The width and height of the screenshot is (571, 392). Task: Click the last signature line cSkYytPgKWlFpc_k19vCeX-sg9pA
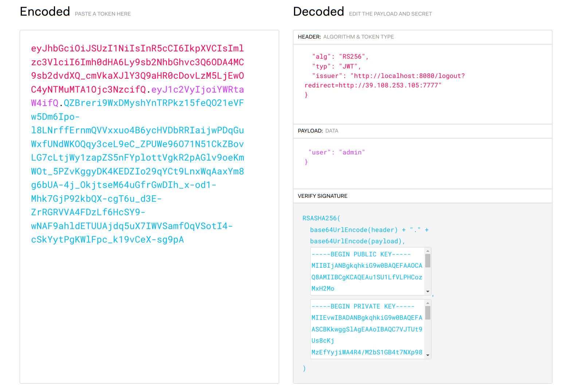click(107, 240)
